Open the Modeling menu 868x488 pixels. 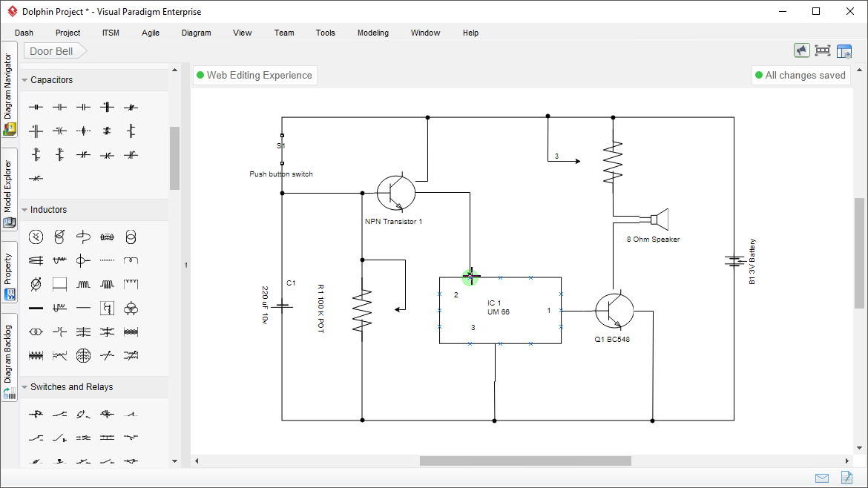(x=372, y=33)
